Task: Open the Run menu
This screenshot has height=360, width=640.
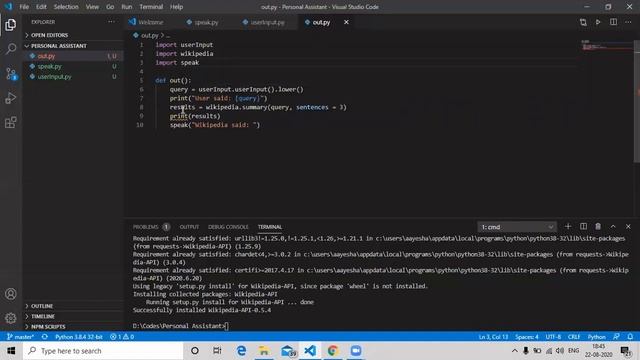Action: [127, 7]
